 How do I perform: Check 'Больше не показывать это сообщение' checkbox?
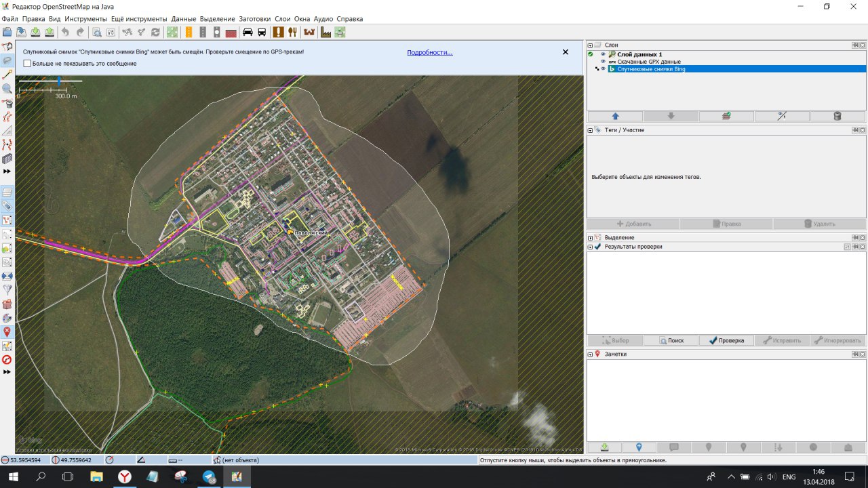[27, 64]
